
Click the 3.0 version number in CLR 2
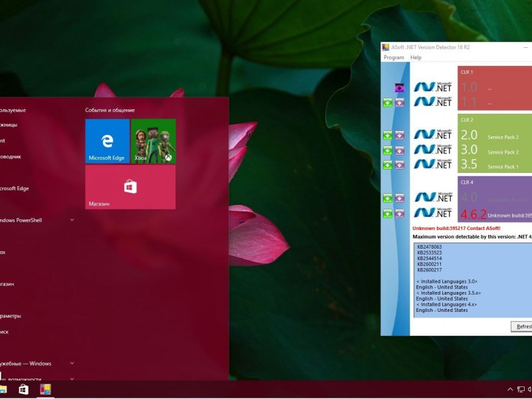pos(469,150)
